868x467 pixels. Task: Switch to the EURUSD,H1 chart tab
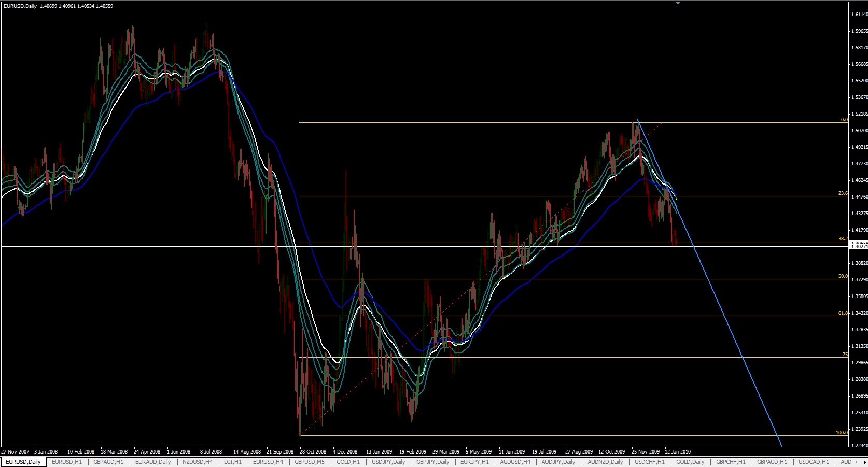click(67, 462)
